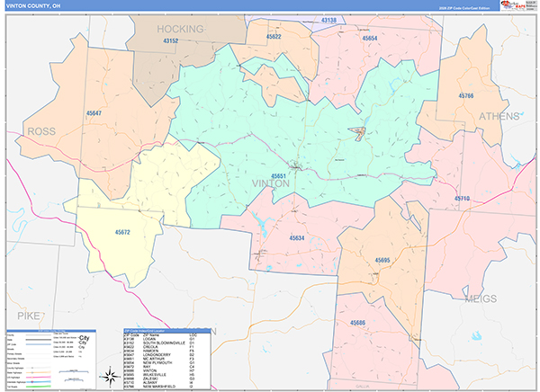Image resolution: width=540 pixels, height=392 pixels.
Task: Click the GALLIA county label
Action: click(x=363, y=387)
